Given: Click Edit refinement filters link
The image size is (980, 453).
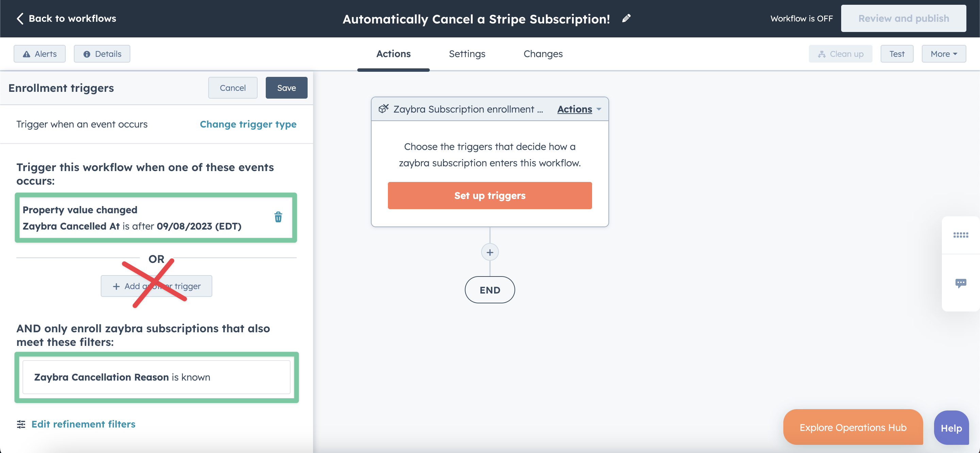Looking at the screenshot, I should 83,424.
